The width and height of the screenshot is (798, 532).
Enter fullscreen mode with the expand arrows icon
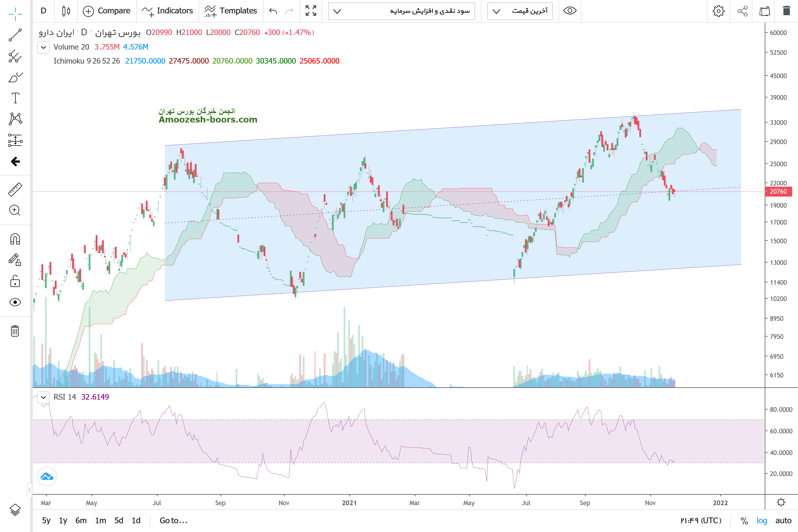[x=310, y=11]
